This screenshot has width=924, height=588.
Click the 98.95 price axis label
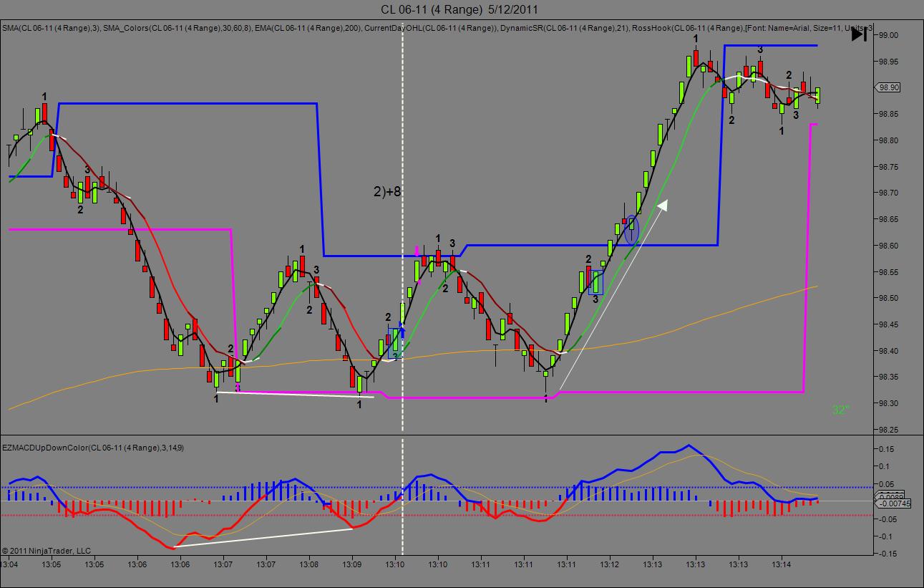point(889,61)
